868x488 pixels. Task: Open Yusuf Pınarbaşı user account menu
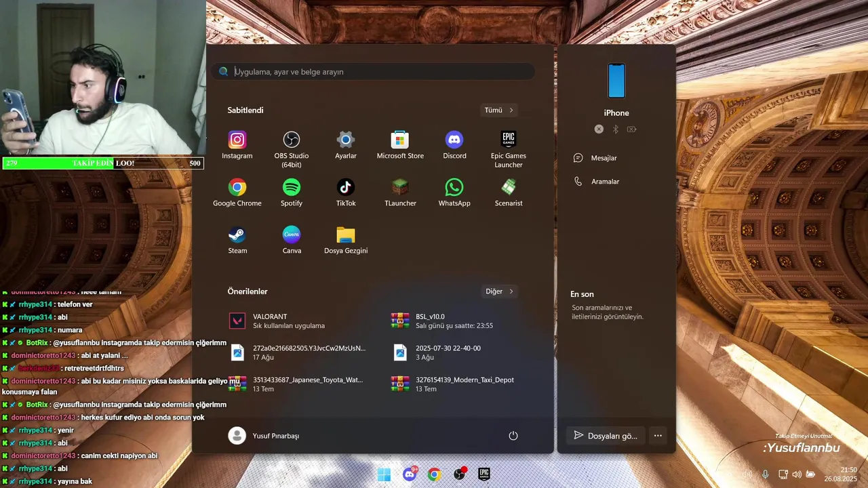pyautogui.click(x=264, y=436)
